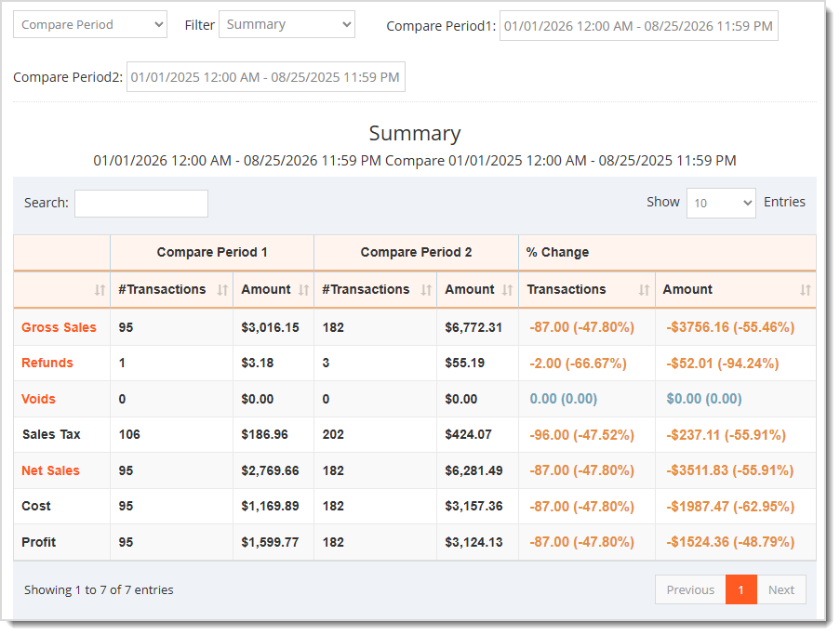Open the Voids link
This screenshot has height=635, width=840.
(x=38, y=399)
